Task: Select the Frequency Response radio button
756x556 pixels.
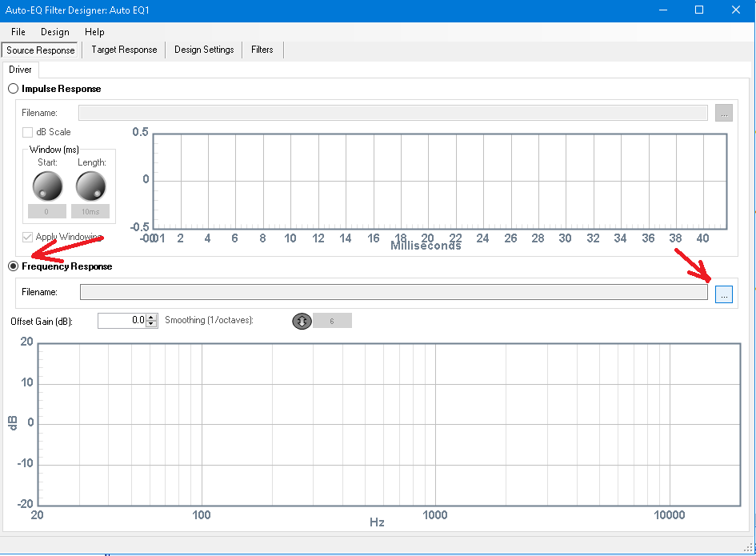Action: 14,266
